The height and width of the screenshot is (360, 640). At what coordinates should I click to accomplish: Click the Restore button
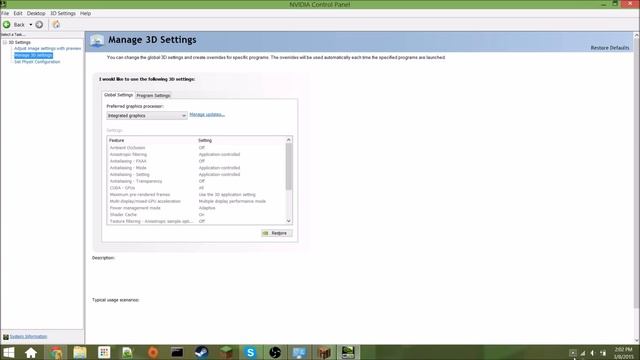tap(277, 233)
